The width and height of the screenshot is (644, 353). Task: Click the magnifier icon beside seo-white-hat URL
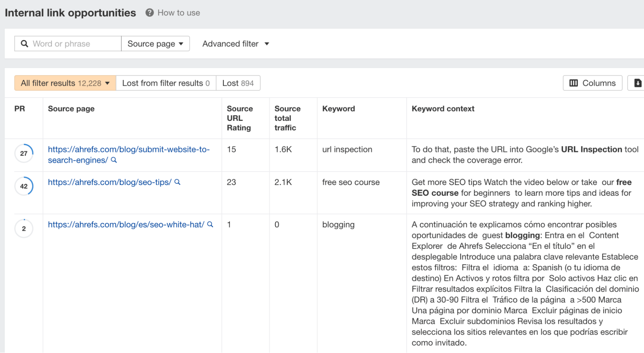210,224
